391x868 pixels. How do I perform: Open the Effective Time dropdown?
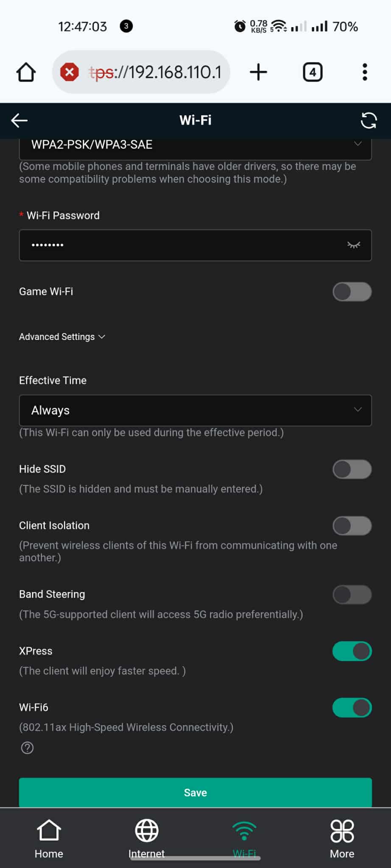[x=195, y=410]
